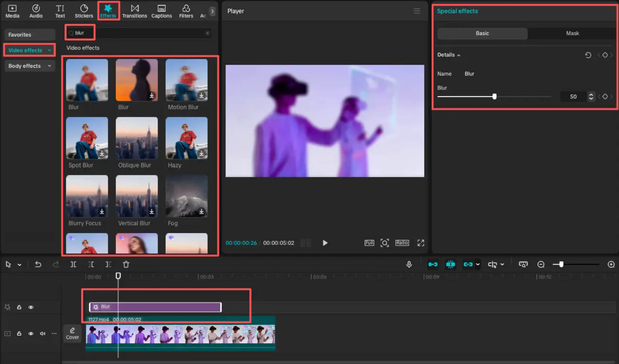Switch to the Mask tab
619x364 pixels.
pyautogui.click(x=572, y=33)
